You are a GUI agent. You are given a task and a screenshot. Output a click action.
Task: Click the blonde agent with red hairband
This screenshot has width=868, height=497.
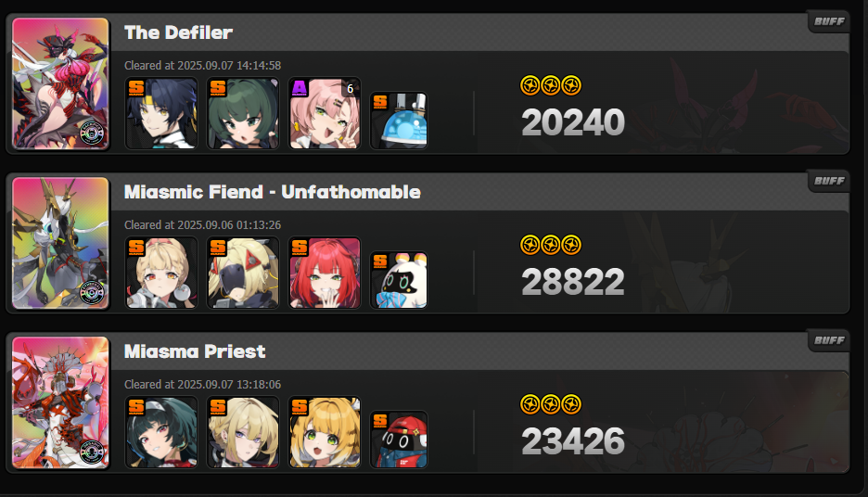coord(161,273)
